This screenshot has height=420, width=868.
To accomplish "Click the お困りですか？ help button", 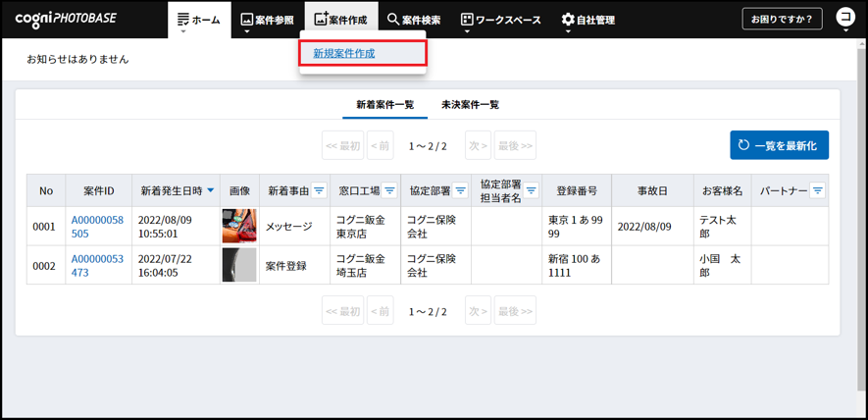I will click(782, 19).
